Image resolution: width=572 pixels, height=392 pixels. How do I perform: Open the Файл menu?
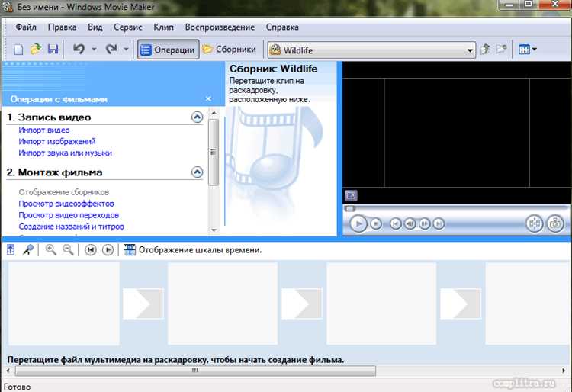[x=26, y=27]
